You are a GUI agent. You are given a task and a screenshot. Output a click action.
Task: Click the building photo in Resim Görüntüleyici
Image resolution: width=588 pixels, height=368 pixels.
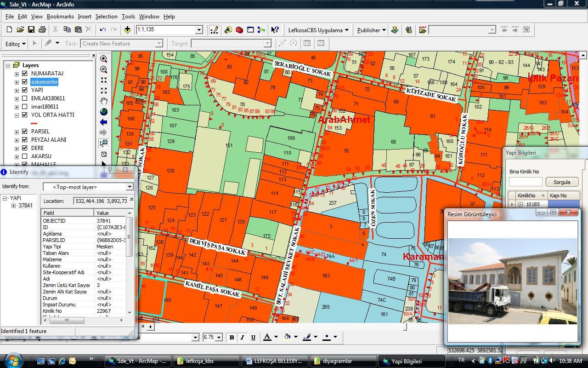(x=513, y=282)
